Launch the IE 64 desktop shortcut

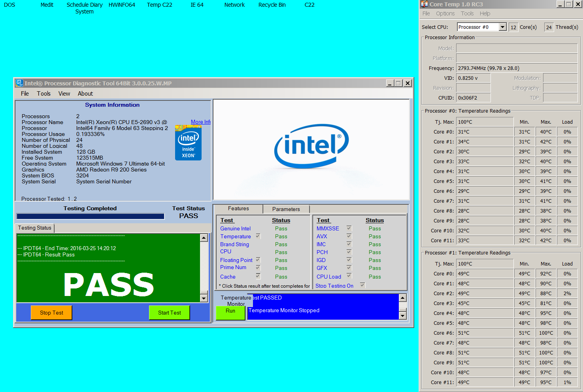[x=197, y=5]
